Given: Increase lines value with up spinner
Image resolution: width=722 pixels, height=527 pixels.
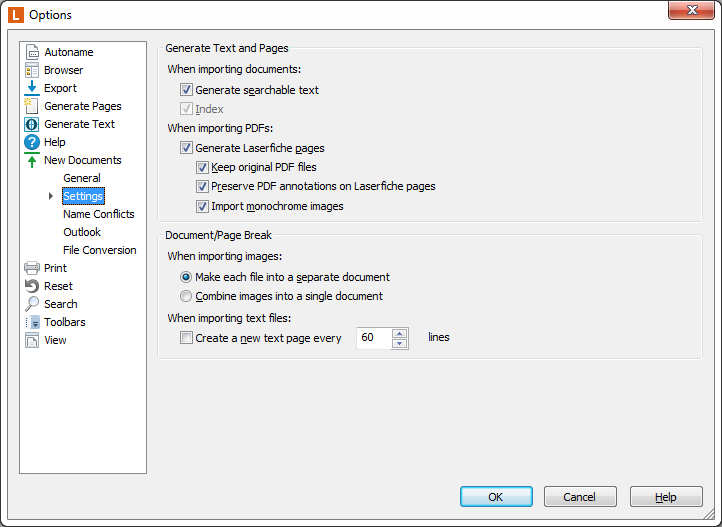Looking at the screenshot, I should pyautogui.click(x=400, y=333).
